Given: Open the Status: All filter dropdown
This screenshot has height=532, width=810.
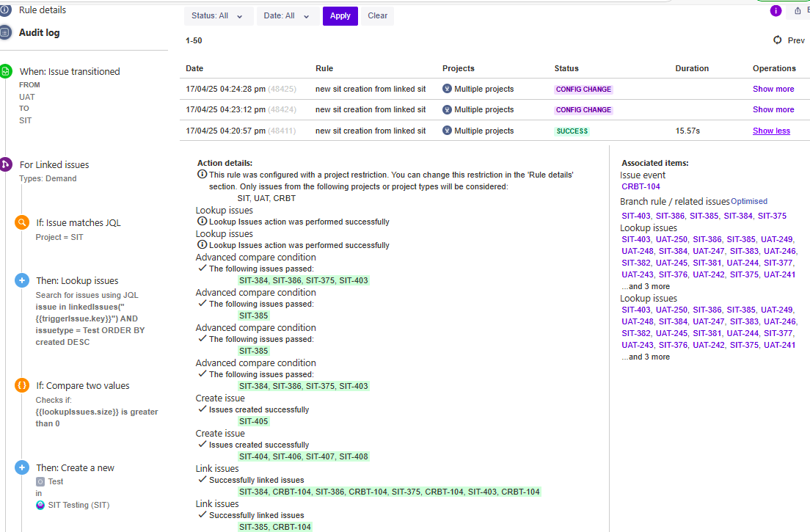Looking at the screenshot, I should pyautogui.click(x=219, y=16).
